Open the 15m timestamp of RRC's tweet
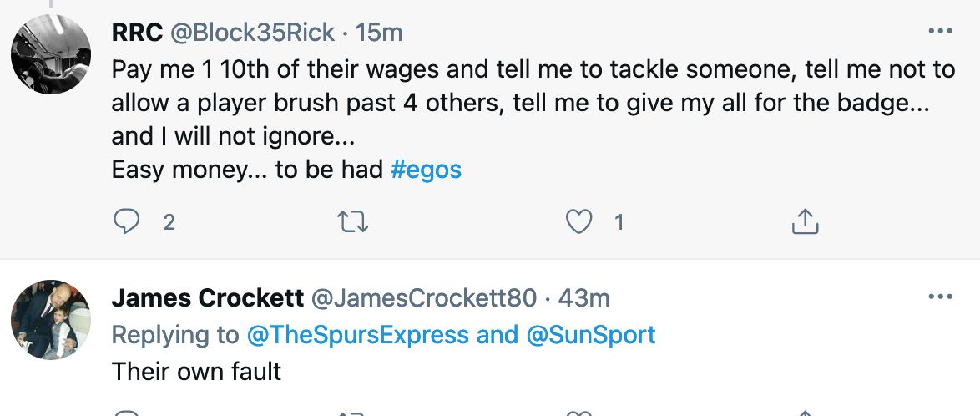980x416 pixels. (379, 33)
